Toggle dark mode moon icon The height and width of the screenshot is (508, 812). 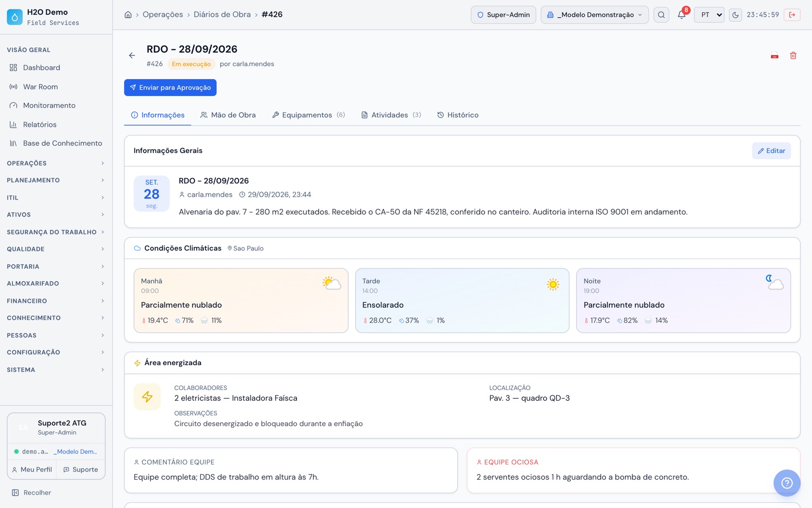[735, 15]
